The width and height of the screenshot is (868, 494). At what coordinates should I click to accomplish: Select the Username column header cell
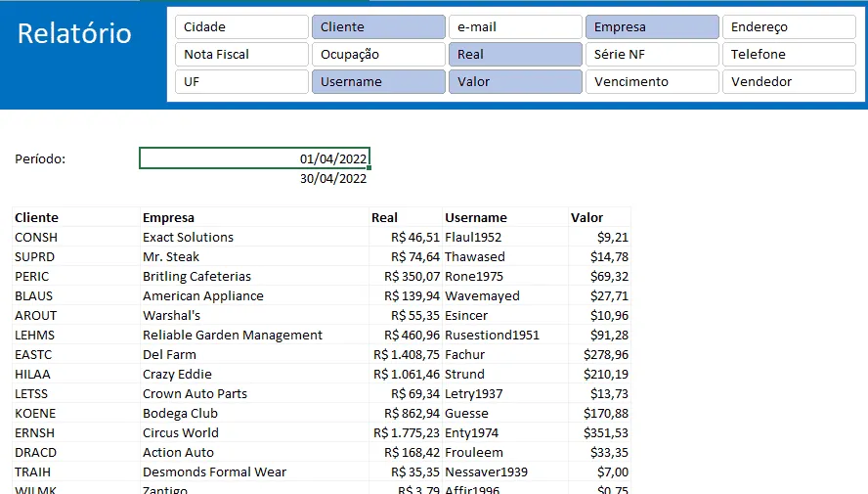[505, 217]
